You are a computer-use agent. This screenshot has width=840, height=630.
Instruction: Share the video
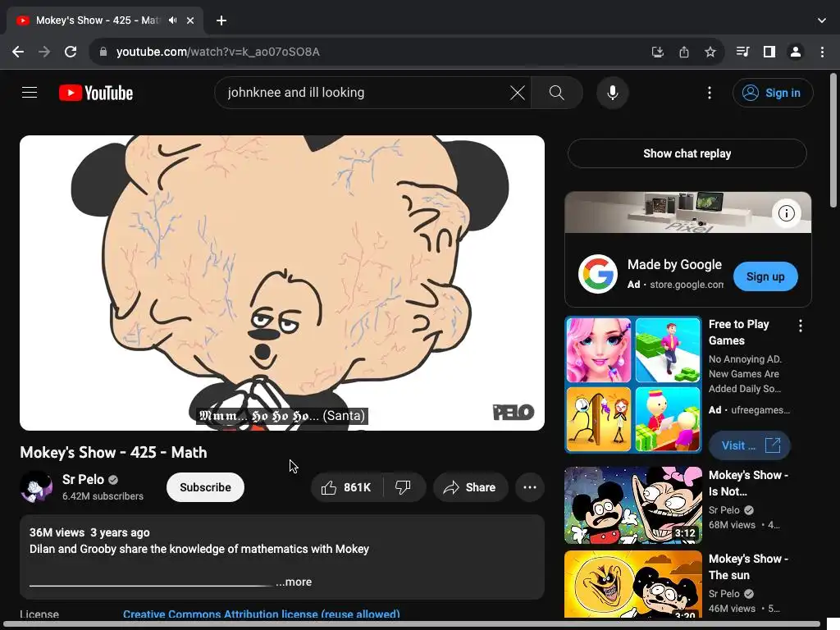[x=470, y=487]
